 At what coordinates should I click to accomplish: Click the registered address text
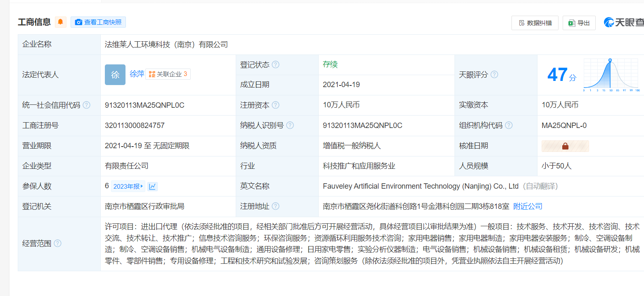416,206
